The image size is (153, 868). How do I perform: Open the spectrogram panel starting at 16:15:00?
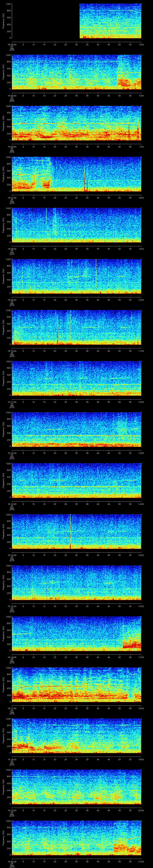77,583
